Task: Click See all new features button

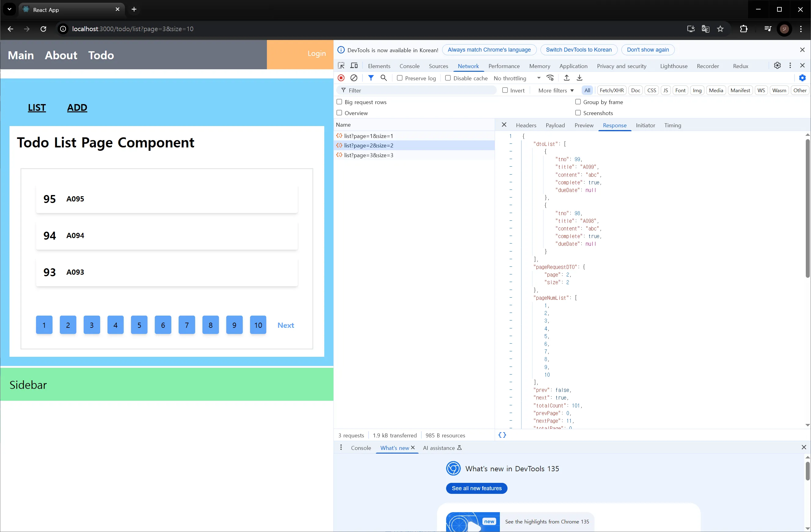Action: click(476, 488)
